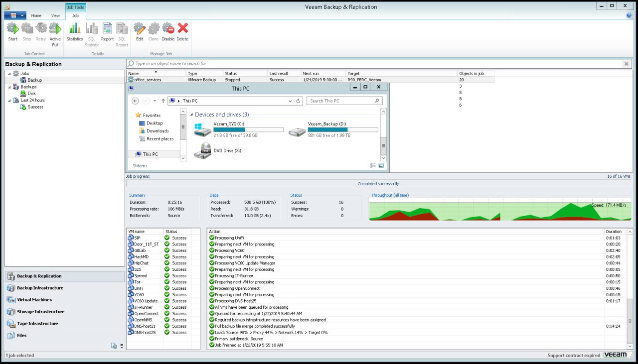Collapse the Last 24 hours tree node
Viewport: 638px width, 364px height.
9,101
